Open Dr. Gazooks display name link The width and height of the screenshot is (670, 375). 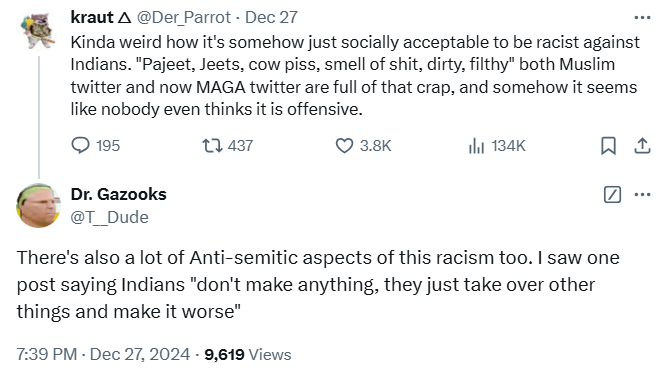pos(119,194)
